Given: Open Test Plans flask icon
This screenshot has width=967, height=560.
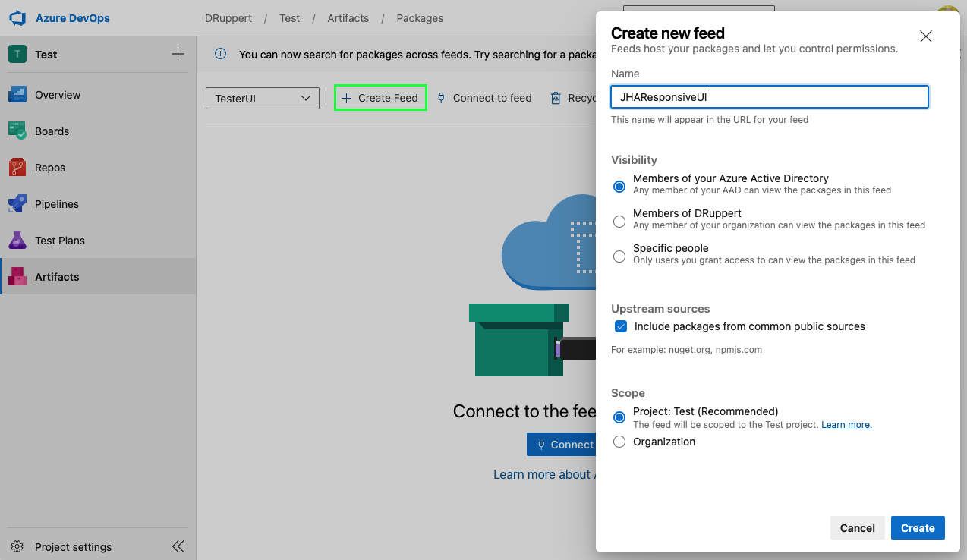Looking at the screenshot, I should (17, 241).
